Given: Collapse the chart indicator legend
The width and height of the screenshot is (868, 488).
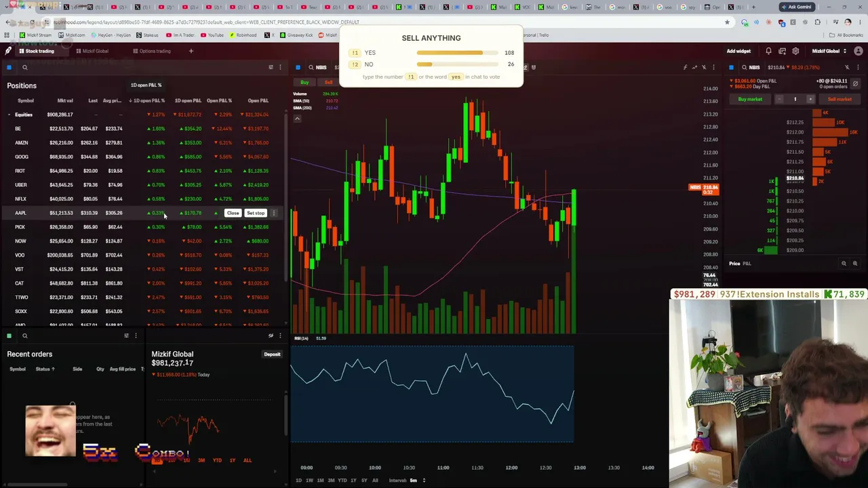Looking at the screenshot, I should point(297,119).
